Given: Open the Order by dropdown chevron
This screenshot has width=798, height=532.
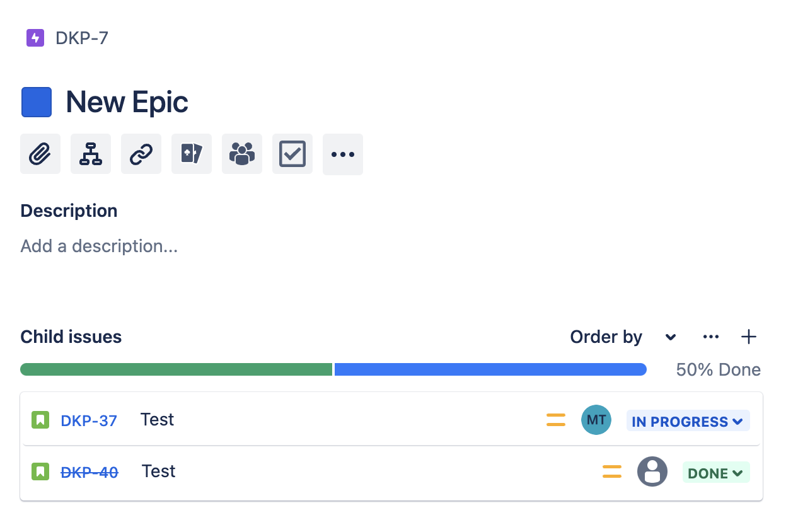Looking at the screenshot, I should tap(670, 337).
